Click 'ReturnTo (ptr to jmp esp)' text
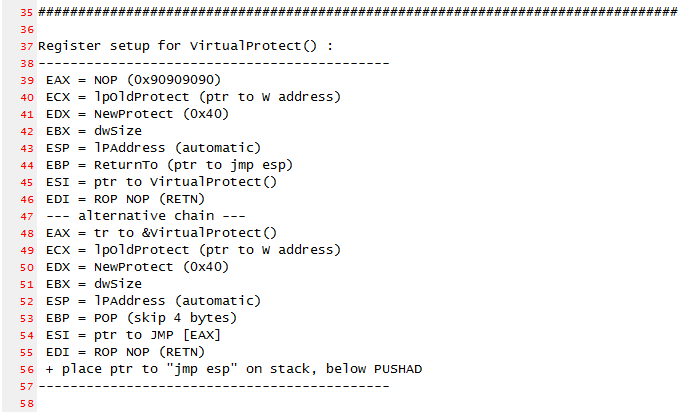Viewport: 689px width, 412px height. (193, 165)
